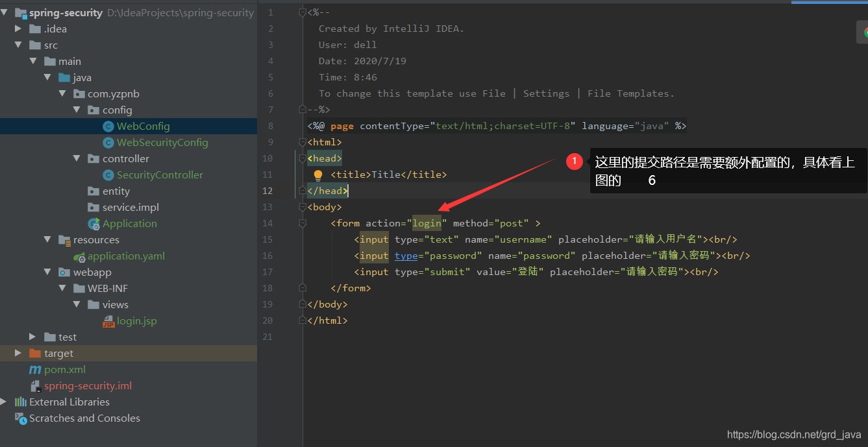Click the page directive contentType value
Image resolution: width=868 pixels, height=447 pixels.
point(502,126)
